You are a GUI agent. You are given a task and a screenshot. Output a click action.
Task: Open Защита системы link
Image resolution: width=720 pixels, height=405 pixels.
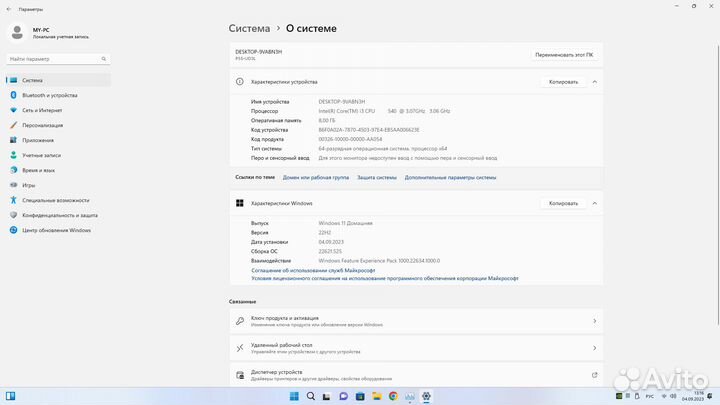coord(377,177)
